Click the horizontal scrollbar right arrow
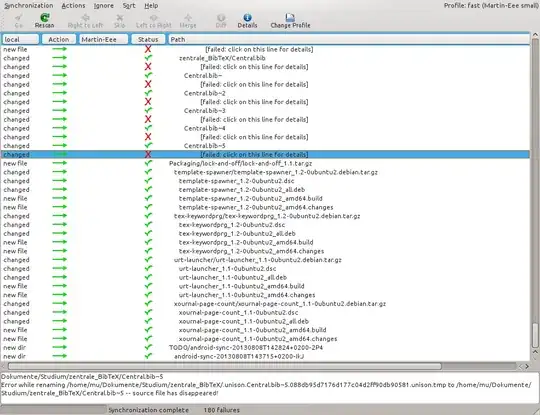 [x=527, y=366]
